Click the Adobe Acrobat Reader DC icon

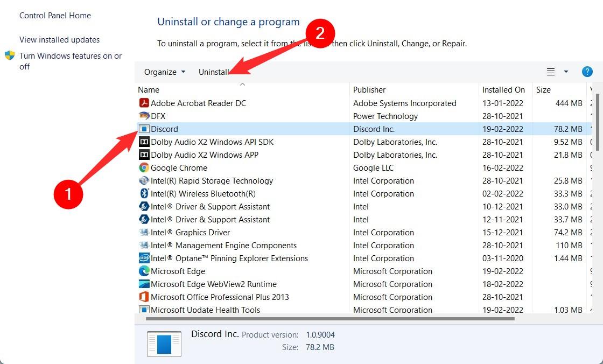[x=144, y=103]
